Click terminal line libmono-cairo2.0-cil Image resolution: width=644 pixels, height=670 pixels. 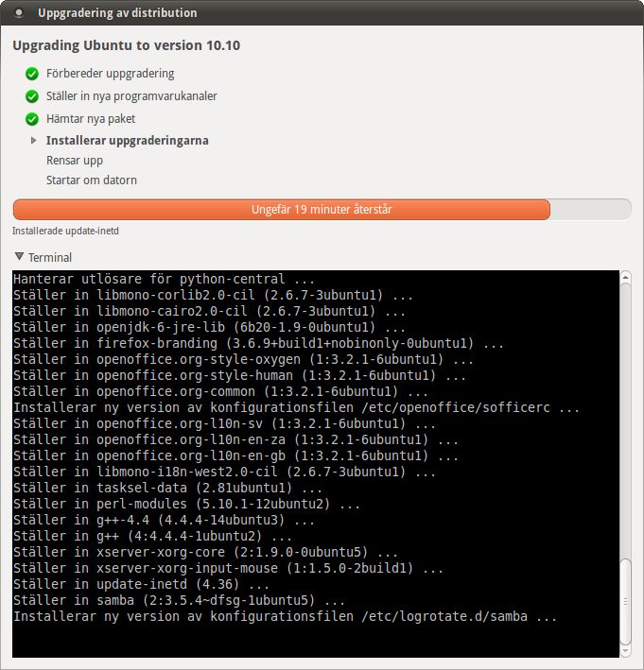click(209, 311)
